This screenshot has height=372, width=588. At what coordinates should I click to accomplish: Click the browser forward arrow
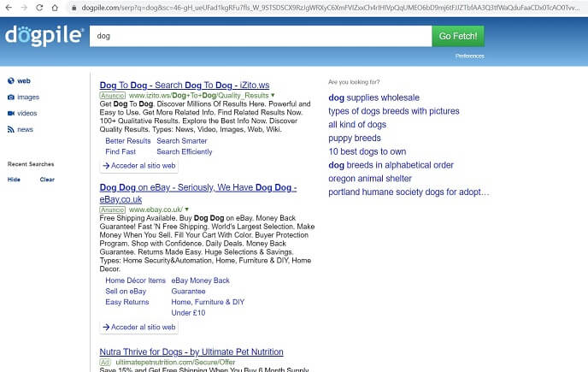[23, 8]
